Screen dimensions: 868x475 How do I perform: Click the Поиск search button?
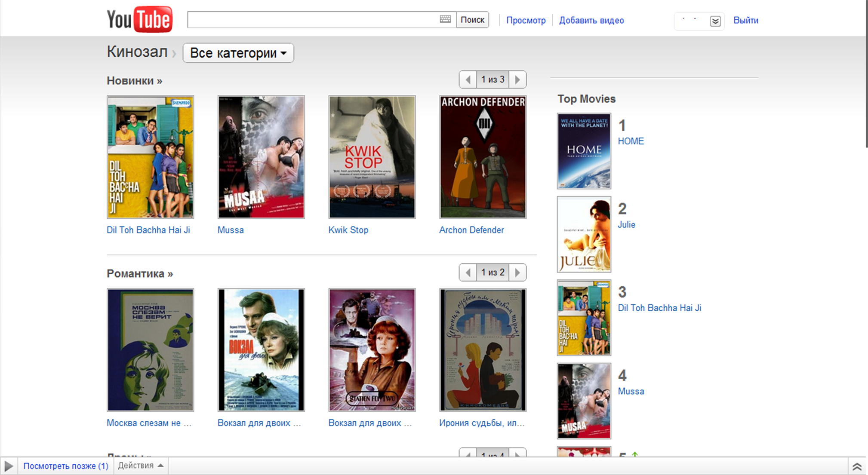coord(472,20)
